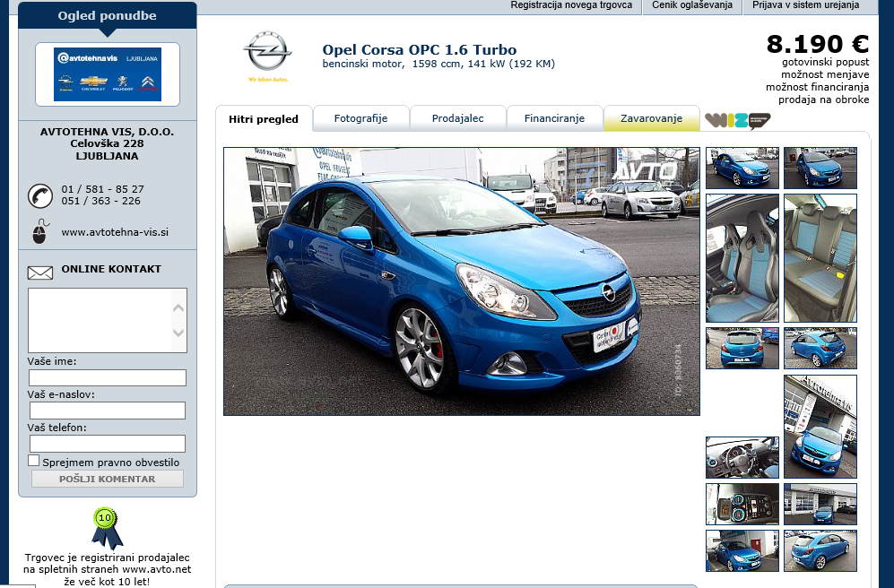Image resolution: width=894 pixels, height=588 pixels.
Task: Open thumbnail showing car rear view
Action: pyautogui.click(x=742, y=348)
